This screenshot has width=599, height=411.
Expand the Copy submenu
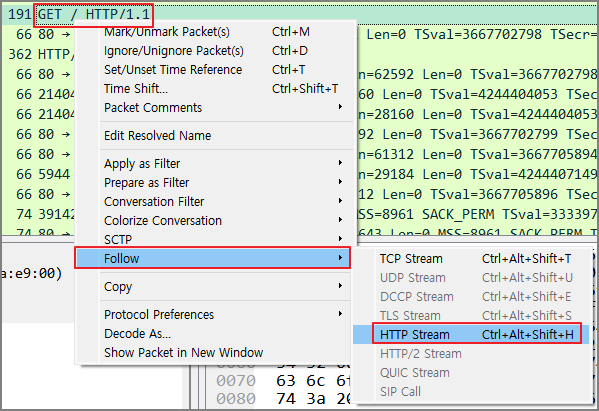214,286
